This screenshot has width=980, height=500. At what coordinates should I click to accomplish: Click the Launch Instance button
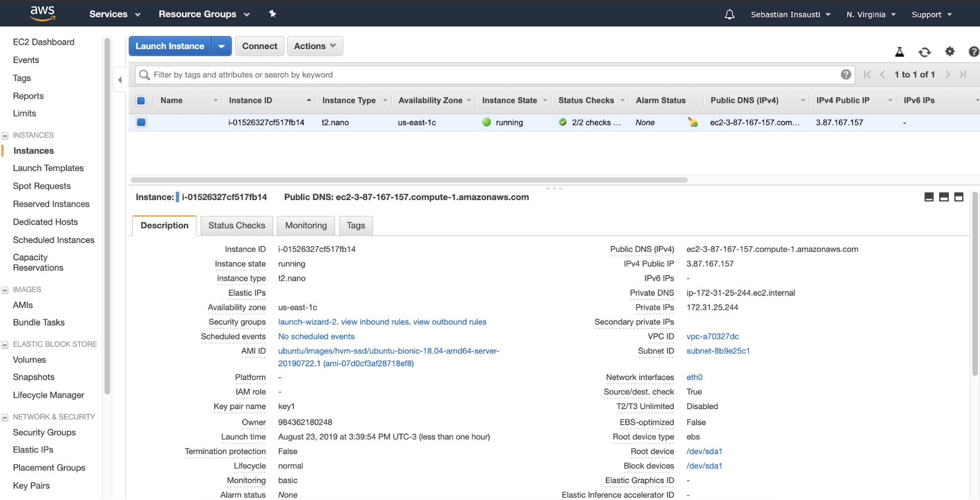pyautogui.click(x=170, y=46)
